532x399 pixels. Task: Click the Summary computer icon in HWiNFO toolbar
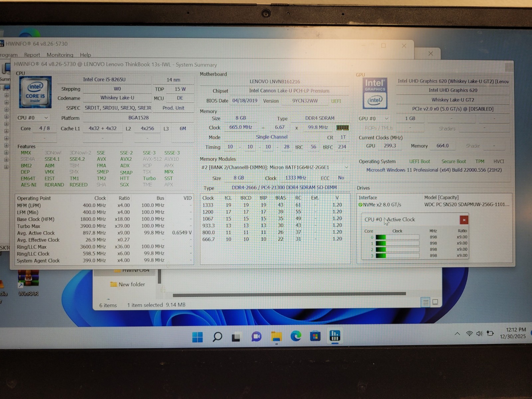click(6, 68)
